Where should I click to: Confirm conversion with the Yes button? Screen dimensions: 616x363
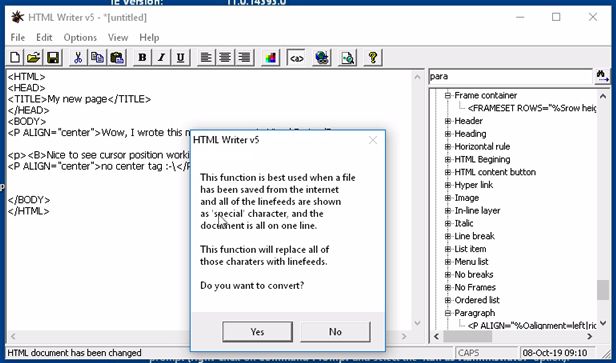click(257, 332)
